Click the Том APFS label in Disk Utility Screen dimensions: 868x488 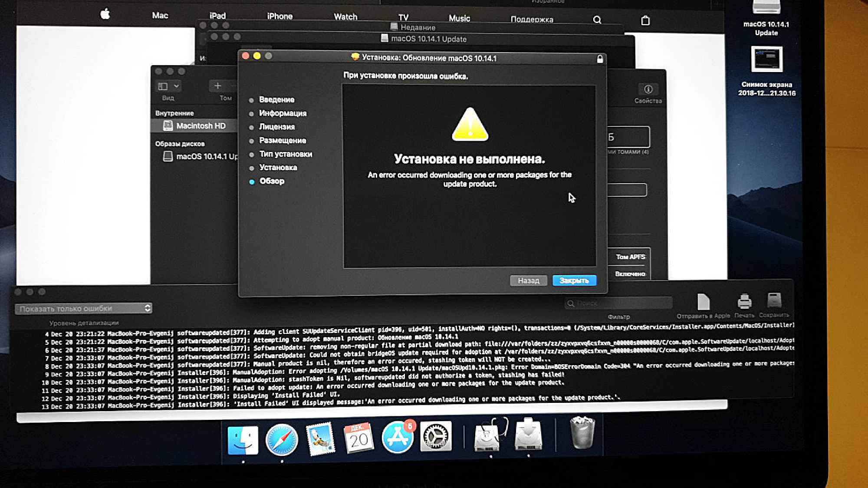coord(631,257)
